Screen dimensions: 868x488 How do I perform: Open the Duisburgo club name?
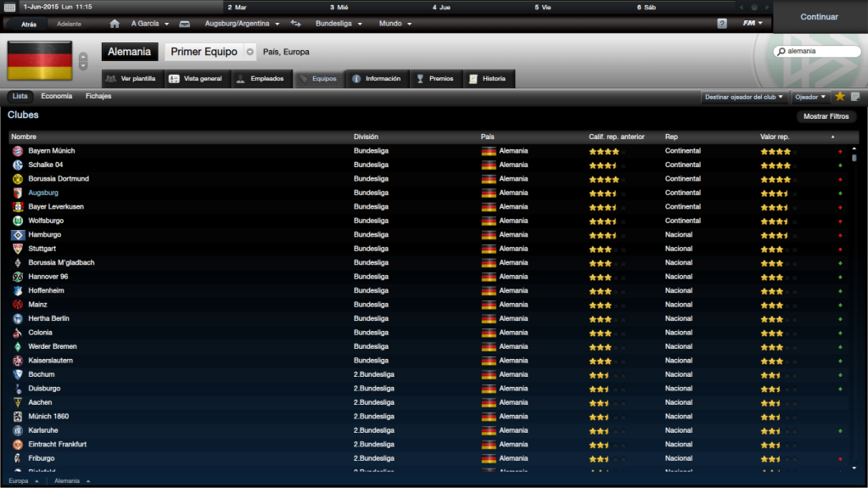(44, 389)
